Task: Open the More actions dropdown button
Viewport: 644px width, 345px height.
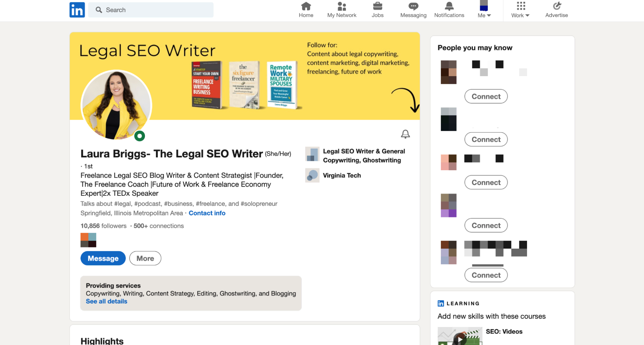Action: pos(145,258)
